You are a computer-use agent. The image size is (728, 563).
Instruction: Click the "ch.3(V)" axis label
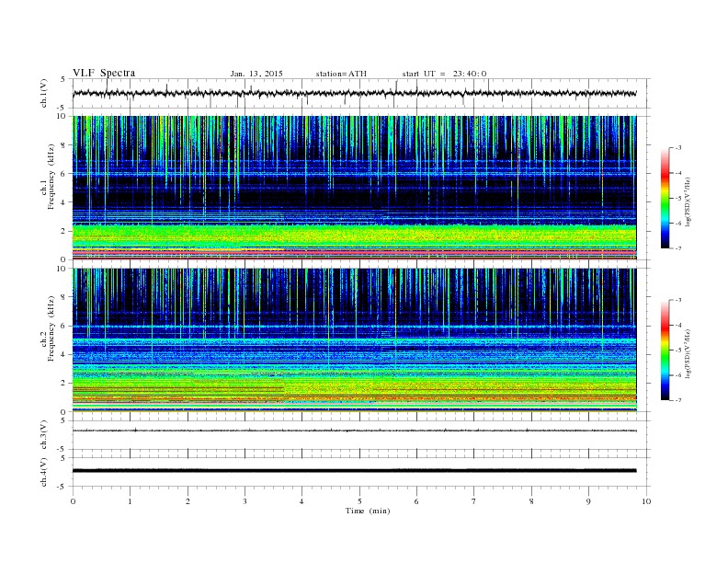click(x=44, y=435)
